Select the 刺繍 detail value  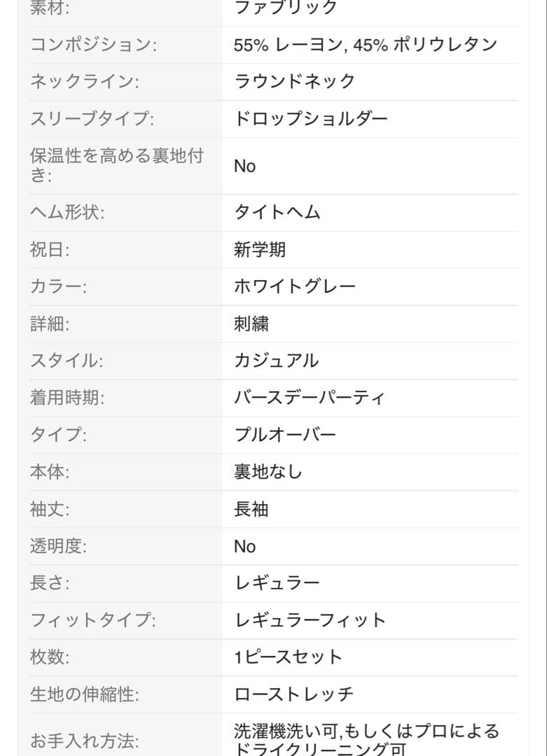click(251, 323)
